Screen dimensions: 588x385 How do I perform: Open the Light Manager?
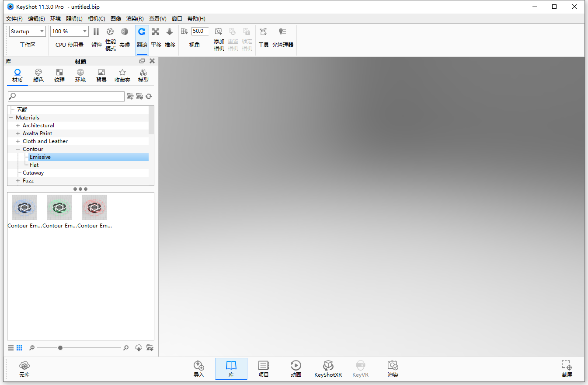click(283, 37)
